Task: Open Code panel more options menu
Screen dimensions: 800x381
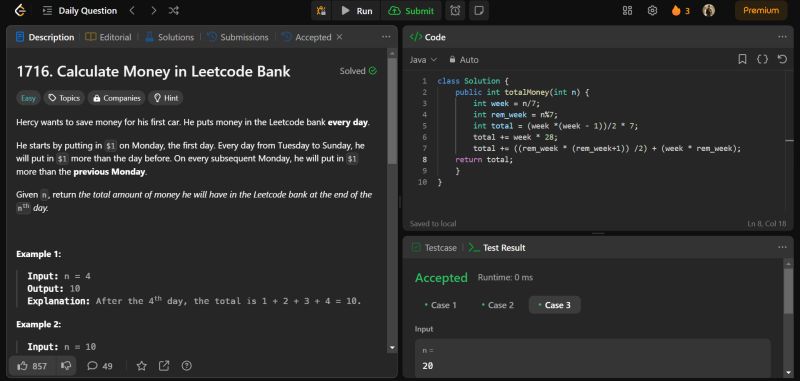Action: pyautogui.click(x=782, y=37)
